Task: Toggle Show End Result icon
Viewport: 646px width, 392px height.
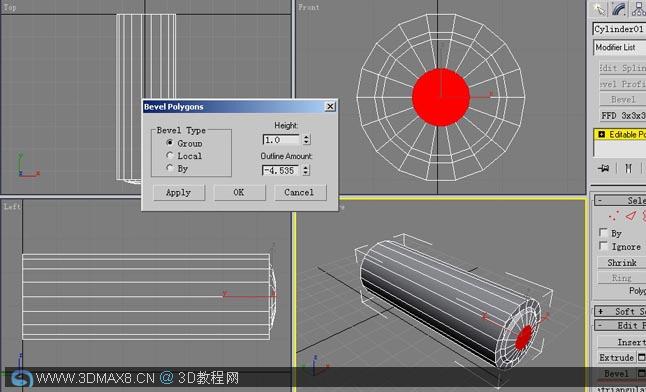Action: (x=628, y=168)
